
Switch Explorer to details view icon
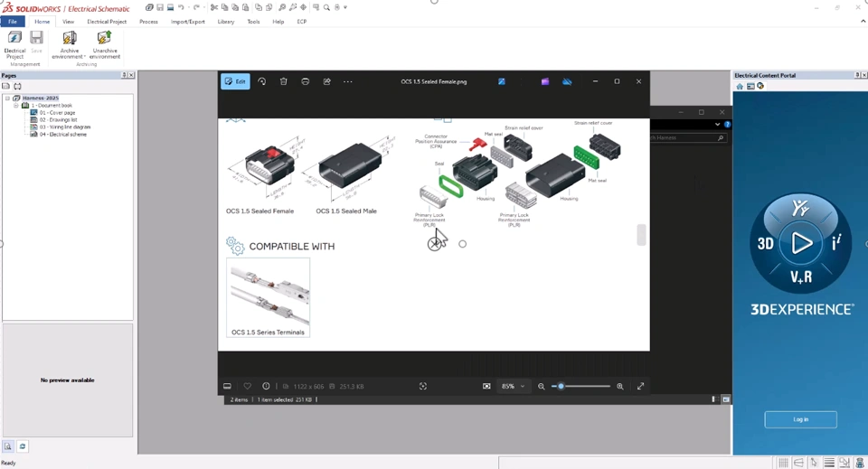point(714,399)
